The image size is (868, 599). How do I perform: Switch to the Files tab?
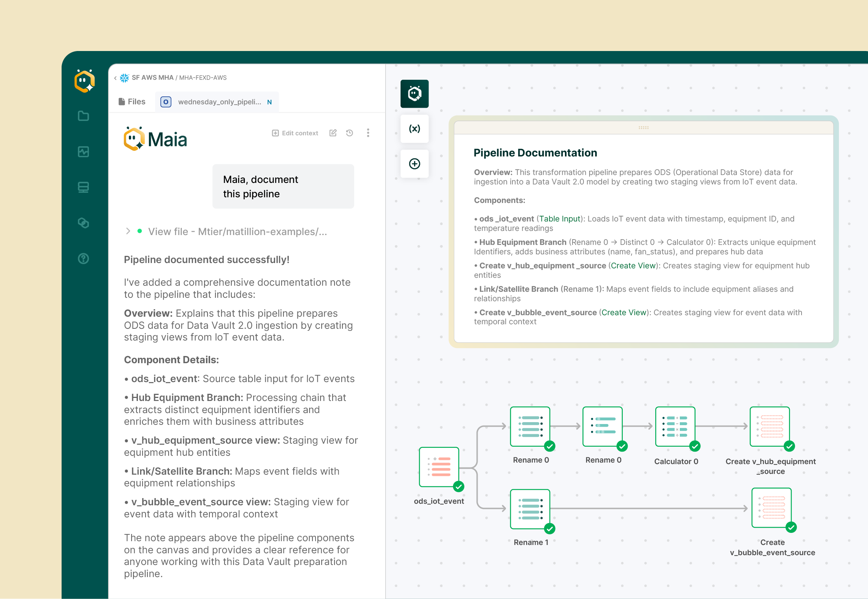132,101
